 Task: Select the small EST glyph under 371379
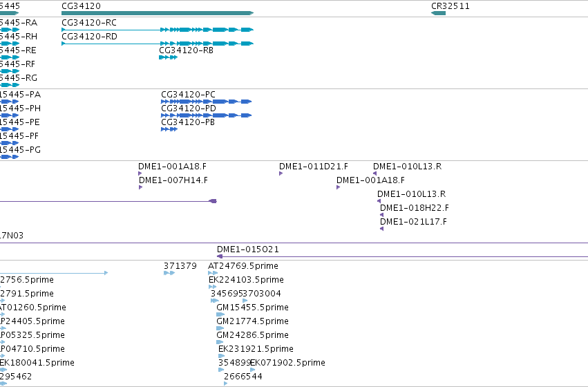[169, 274]
